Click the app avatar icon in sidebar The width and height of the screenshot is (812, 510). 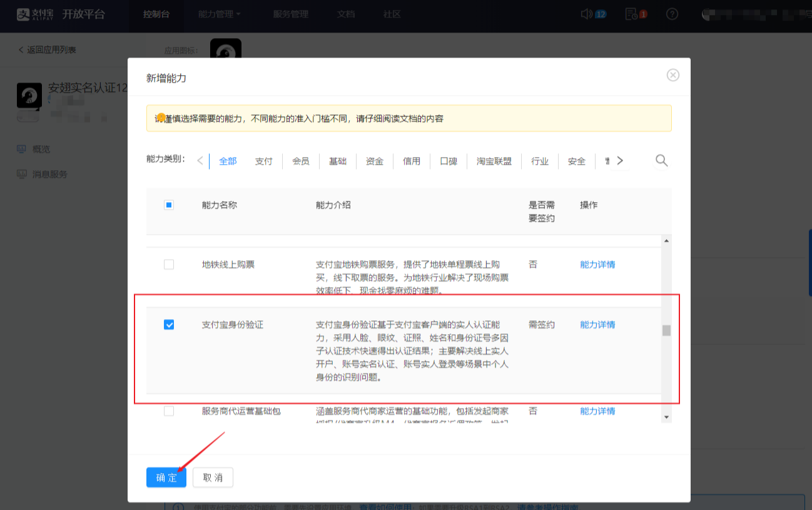click(x=29, y=95)
